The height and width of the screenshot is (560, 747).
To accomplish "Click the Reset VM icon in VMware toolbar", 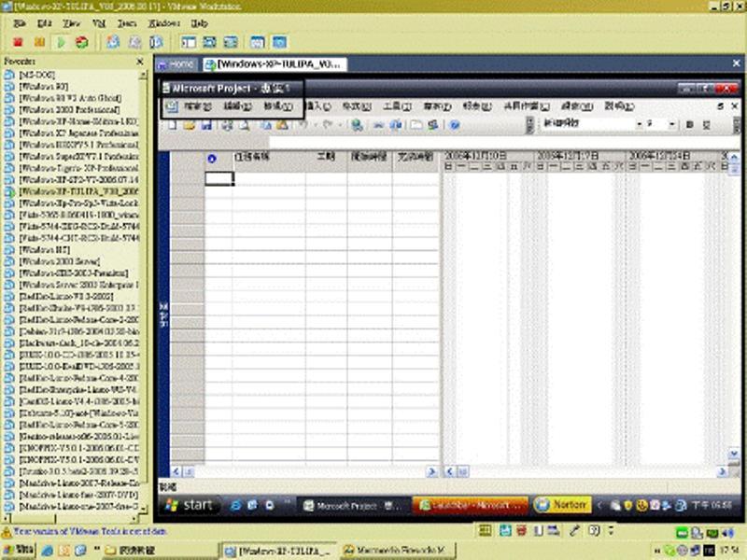I will point(82,42).
